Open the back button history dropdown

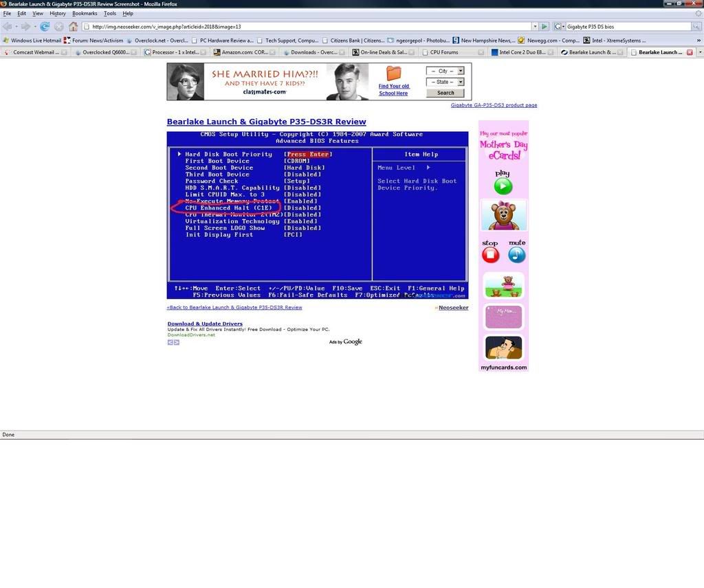(16, 27)
